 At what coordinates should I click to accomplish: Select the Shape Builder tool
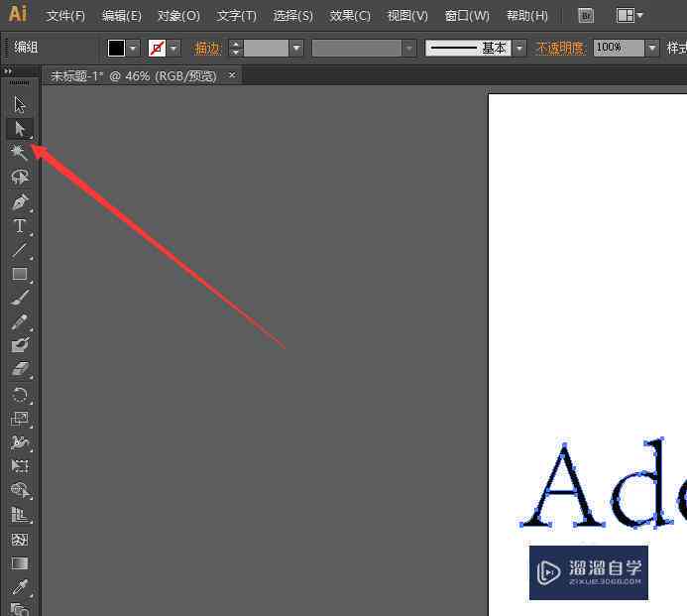(x=20, y=490)
